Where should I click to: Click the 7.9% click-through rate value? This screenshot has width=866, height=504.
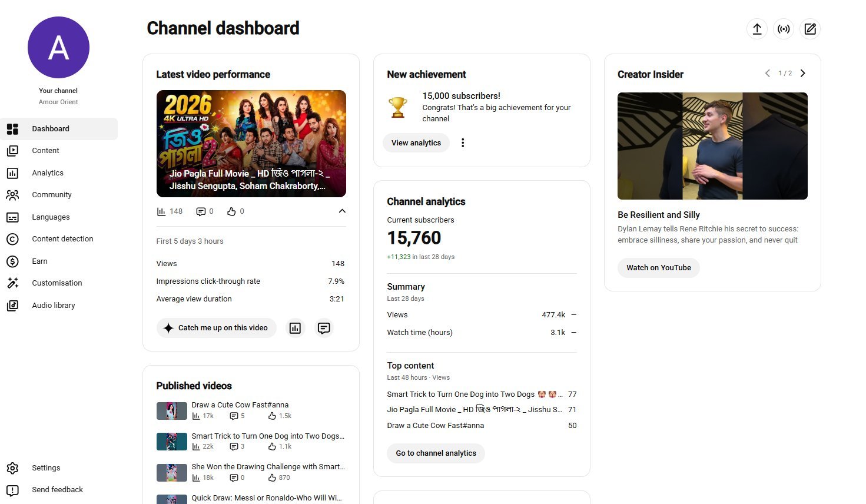point(336,281)
